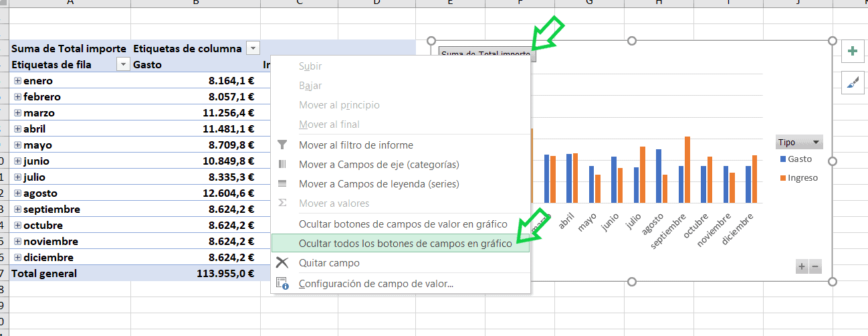This screenshot has width=868, height=336.
Task: Open Etiquetas de columna filter dropdown
Action: click(x=253, y=48)
